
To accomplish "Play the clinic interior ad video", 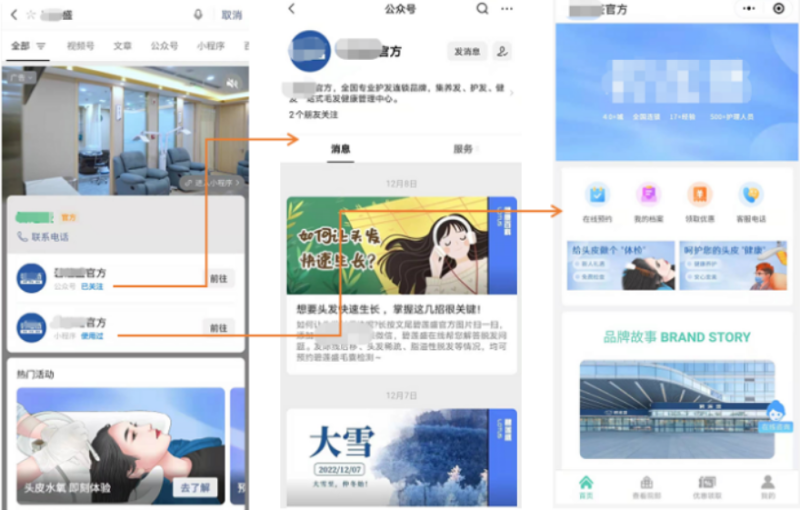I will point(126,130).
